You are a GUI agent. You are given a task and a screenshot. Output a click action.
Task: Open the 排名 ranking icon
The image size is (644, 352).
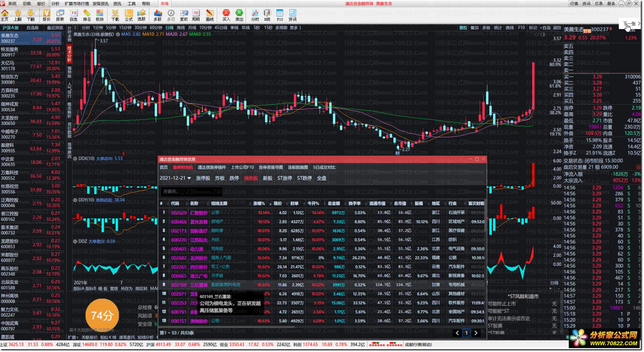point(87,15)
